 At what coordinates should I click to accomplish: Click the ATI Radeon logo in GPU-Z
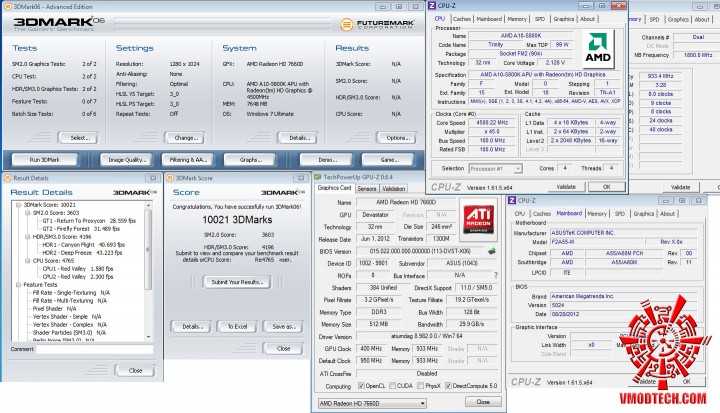478,220
